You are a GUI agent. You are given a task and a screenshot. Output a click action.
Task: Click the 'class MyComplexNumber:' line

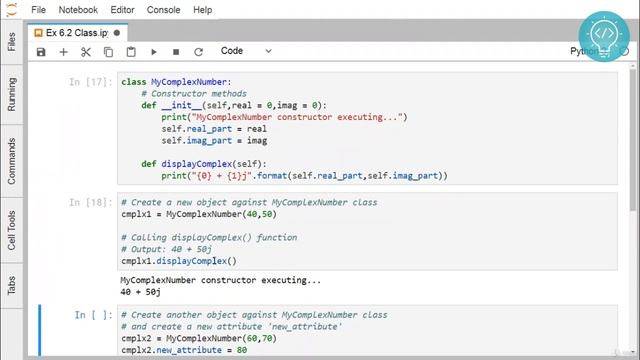click(x=176, y=82)
